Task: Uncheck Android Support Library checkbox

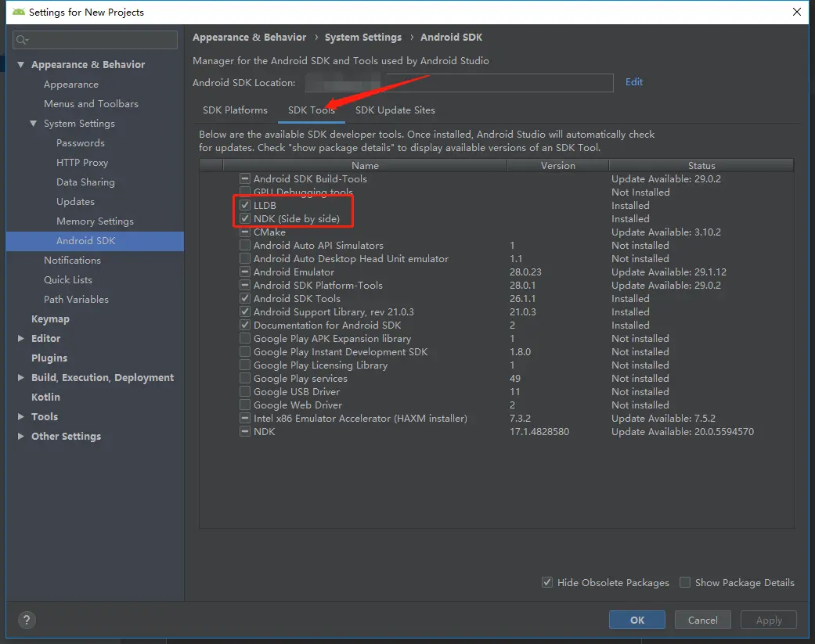Action: [x=245, y=311]
